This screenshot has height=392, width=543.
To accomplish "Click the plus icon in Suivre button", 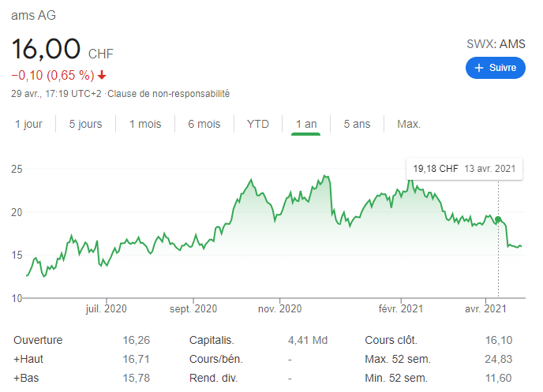I will [479, 68].
